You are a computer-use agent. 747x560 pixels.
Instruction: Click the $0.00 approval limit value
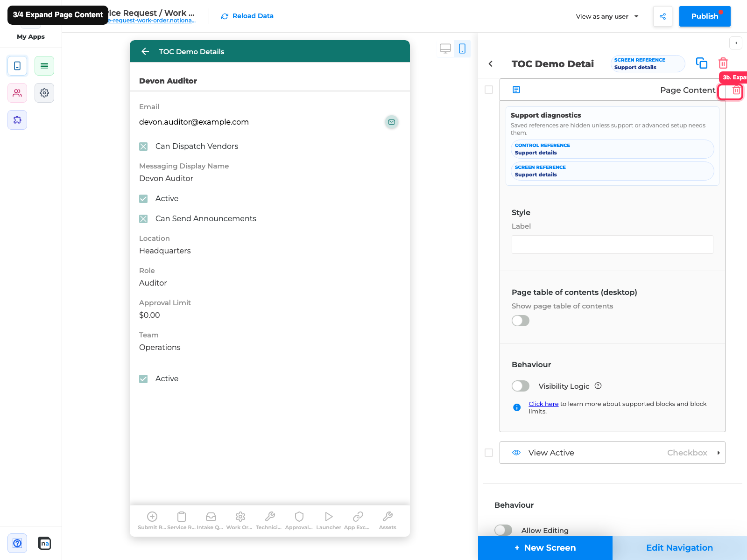click(x=149, y=315)
